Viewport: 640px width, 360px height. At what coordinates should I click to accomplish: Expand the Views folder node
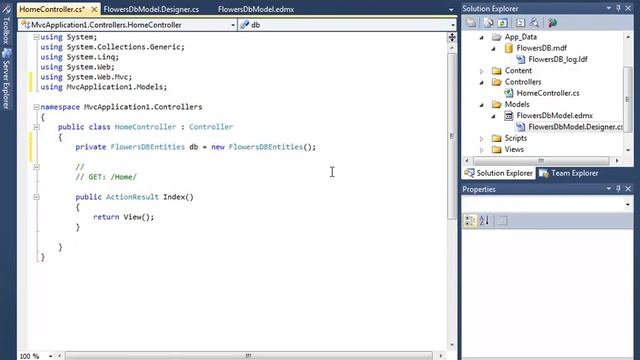pos(482,150)
